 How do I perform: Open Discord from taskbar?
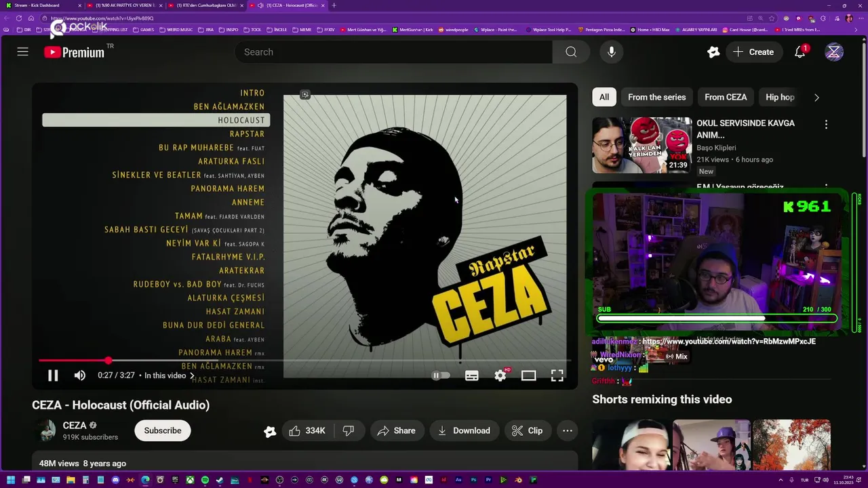point(115,480)
